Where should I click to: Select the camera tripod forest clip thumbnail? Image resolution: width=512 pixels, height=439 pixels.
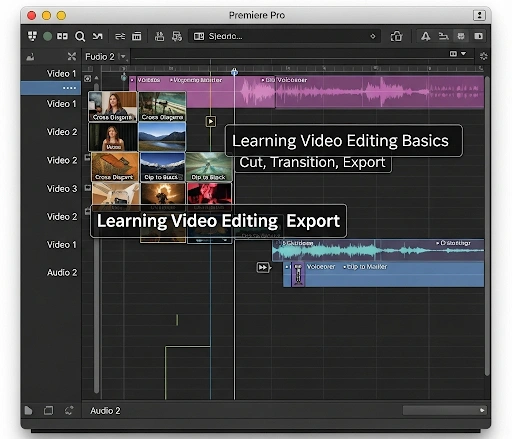tap(162, 107)
